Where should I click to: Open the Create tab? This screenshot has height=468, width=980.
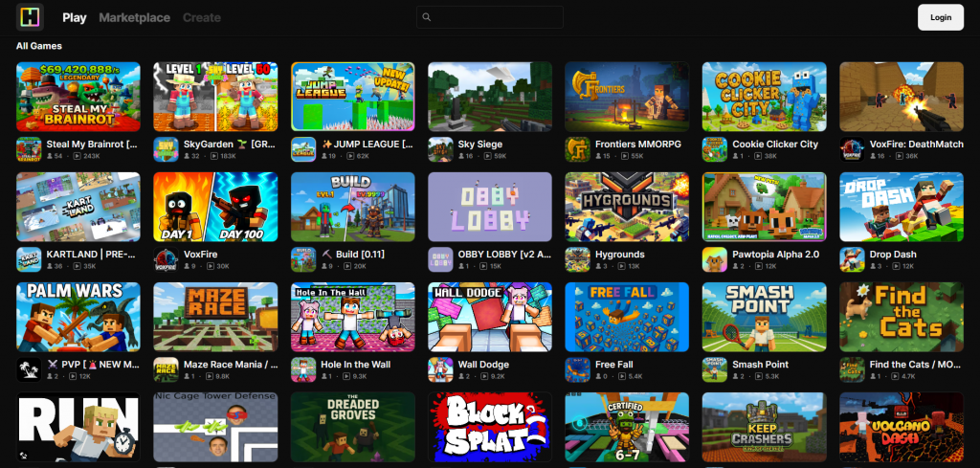pos(201,17)
